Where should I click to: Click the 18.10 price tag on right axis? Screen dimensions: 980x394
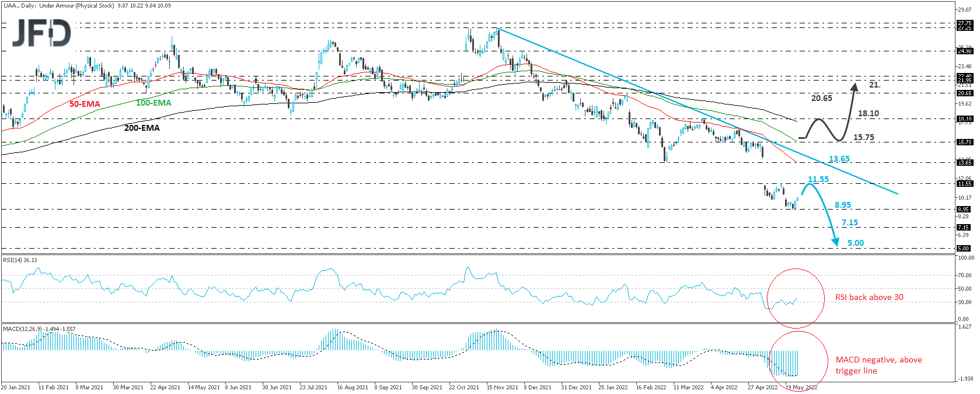(964, 118)
